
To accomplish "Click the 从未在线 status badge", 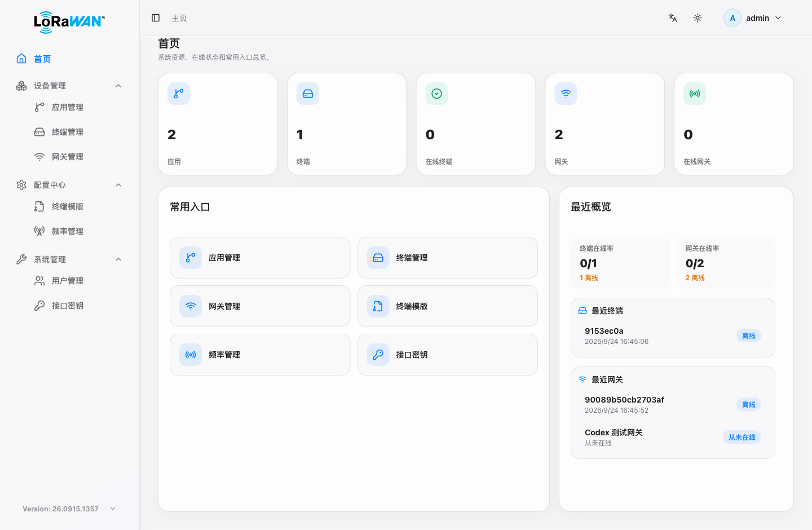I will [x=742, y=438].
